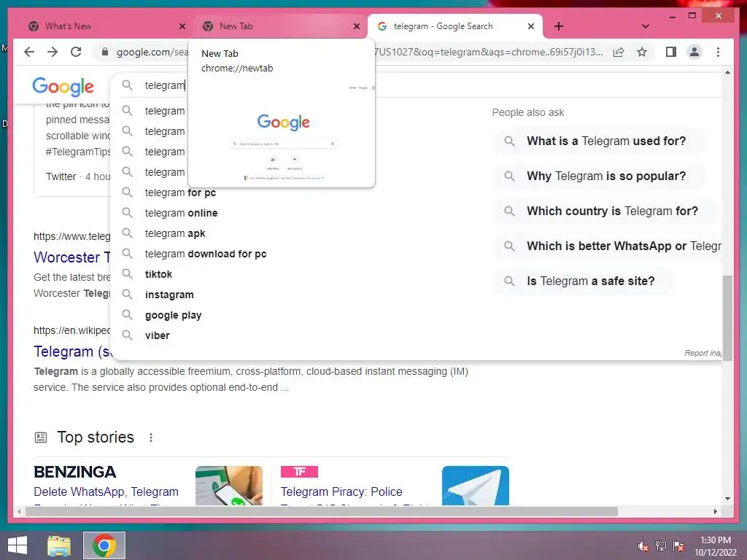Open the Windows Start menu
Viewport: 747px width, 560px height.
point(18,545)
